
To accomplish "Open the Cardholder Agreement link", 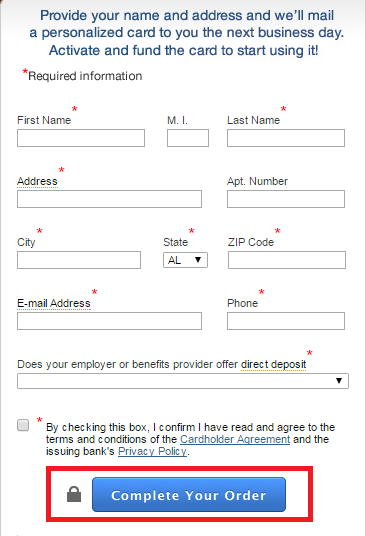I will (235, 439).
